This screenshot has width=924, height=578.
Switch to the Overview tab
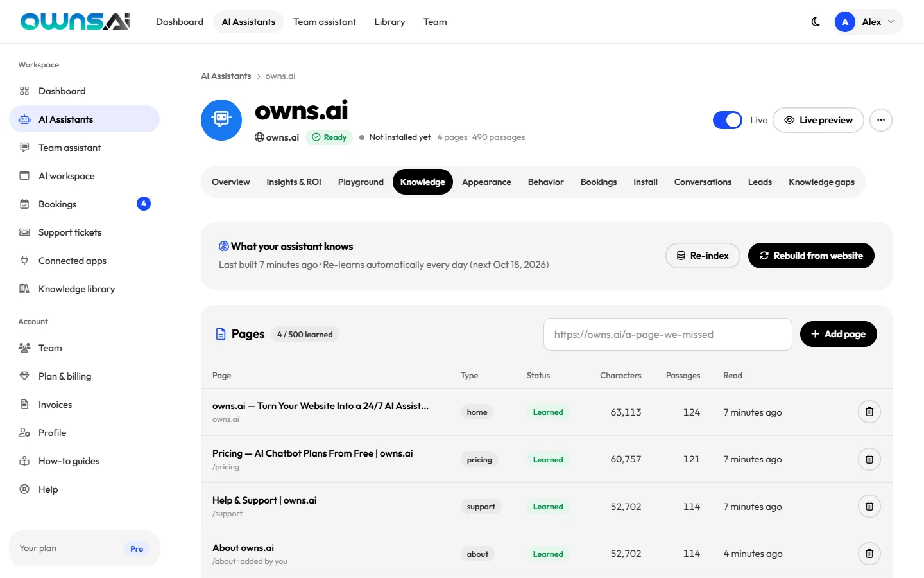click(x=231, y=182)
